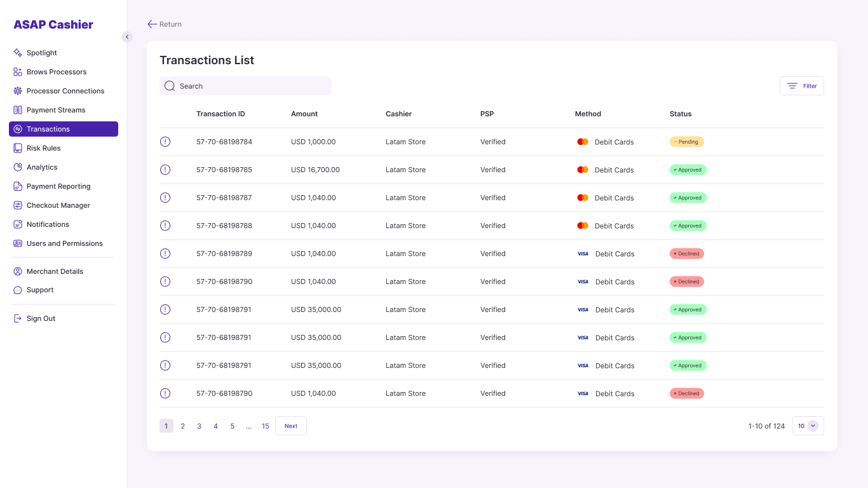
Task: Select page 5 in pagination
Action: click(x=233, y=426)
